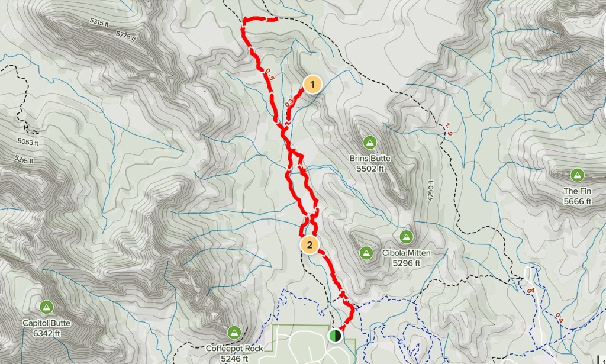
Task: Click the Capitol Butte peak icon
Action: (47, 308)
